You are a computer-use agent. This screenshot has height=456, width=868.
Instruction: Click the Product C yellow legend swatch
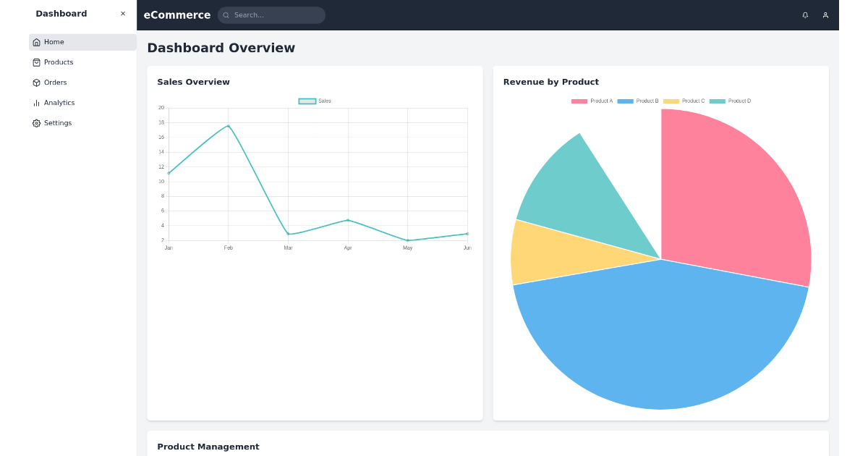(671, 101)
